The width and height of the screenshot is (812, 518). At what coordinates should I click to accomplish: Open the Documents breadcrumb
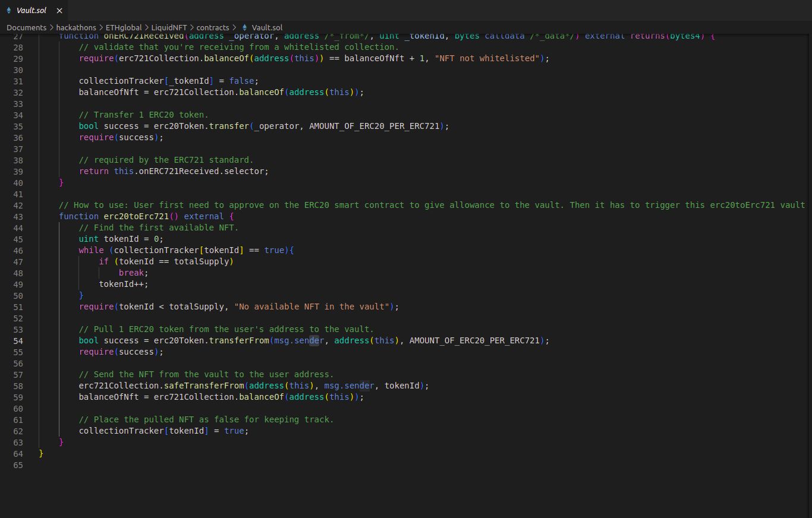26,27
